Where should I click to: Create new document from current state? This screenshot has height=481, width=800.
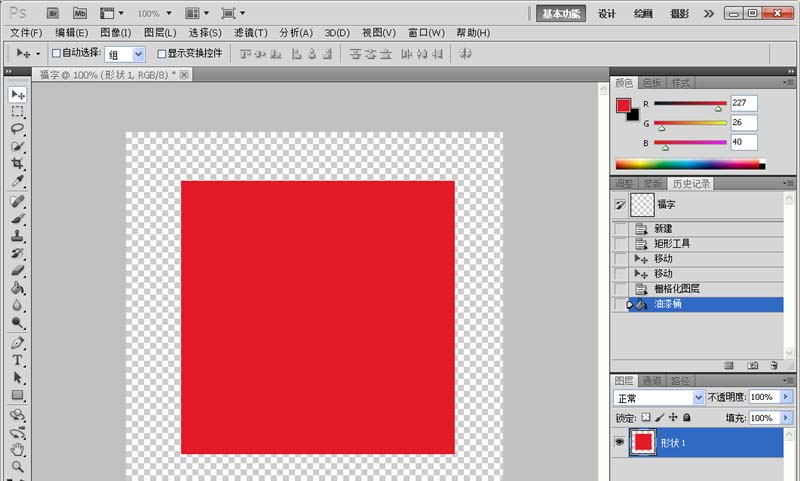click(x=729, y=365)
